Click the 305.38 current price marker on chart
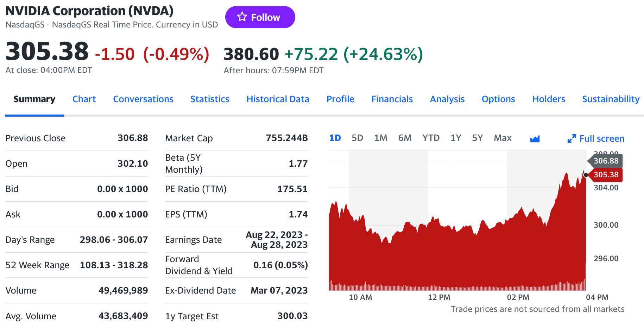This screenshot has width=644, height=332. 606,175
